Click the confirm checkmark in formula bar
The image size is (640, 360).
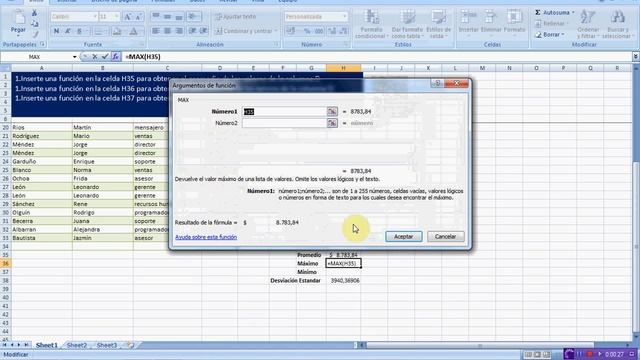pyautogui.click(x=105, y=57)
